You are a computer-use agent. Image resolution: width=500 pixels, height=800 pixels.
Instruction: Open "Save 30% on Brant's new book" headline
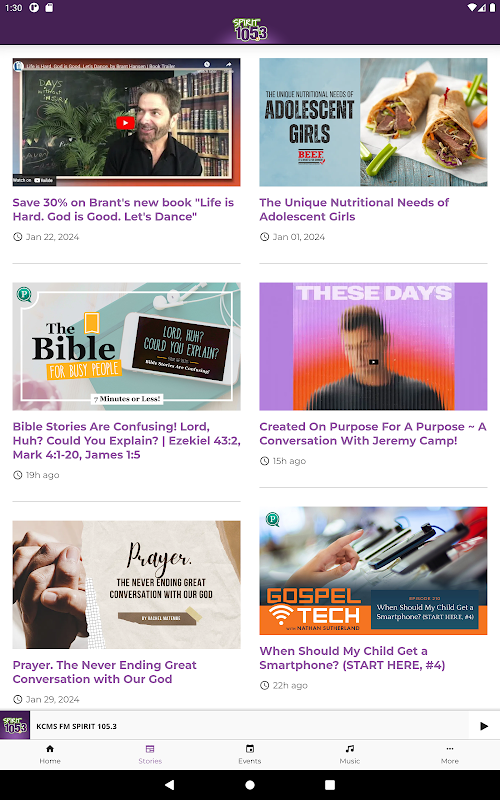tap(123, 209)
